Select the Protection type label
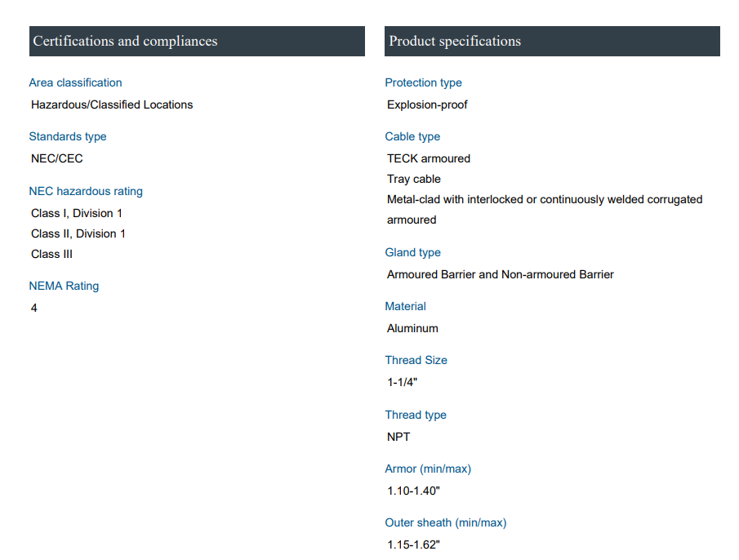The height and width of the screenshot is (560, 739). [423, 82]
